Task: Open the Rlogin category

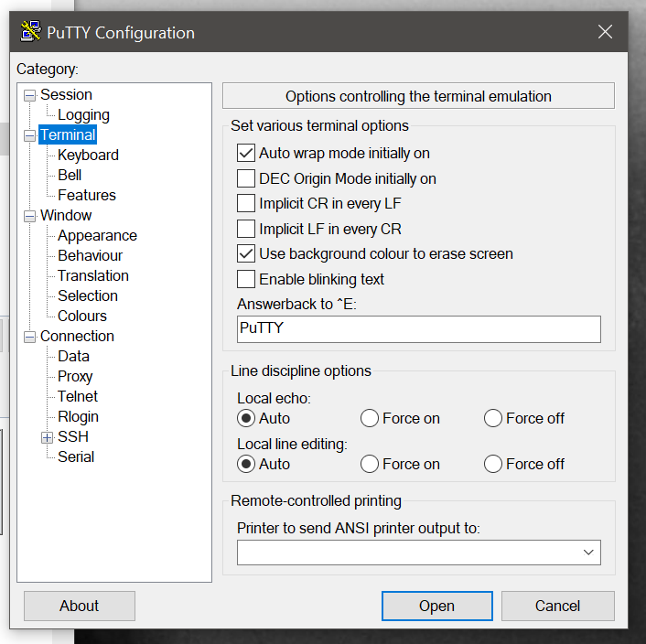Action: pyautogui.click(x=79, y=417)
